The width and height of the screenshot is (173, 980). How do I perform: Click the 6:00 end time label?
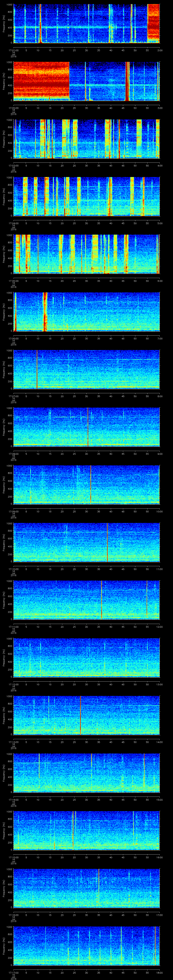[x=160, y=281]
